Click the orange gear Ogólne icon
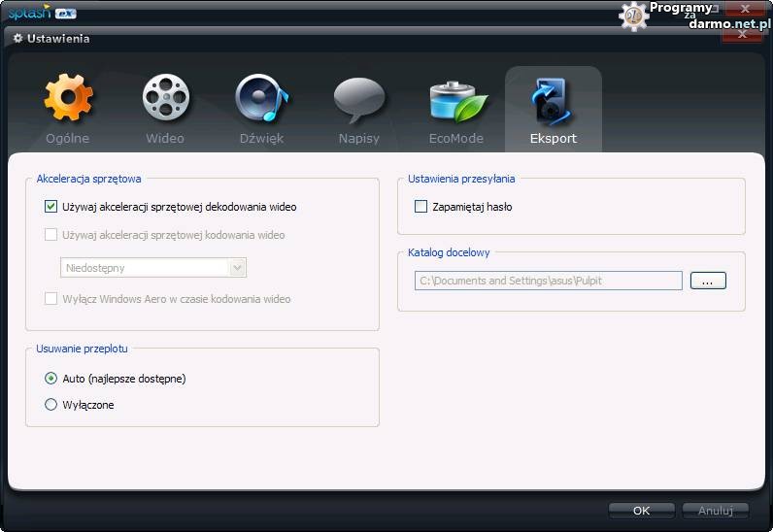 [x=68, y=99]
